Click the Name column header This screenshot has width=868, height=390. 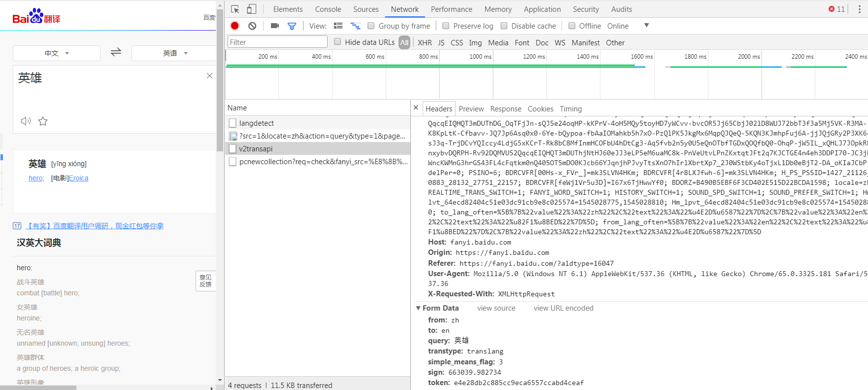318,108
